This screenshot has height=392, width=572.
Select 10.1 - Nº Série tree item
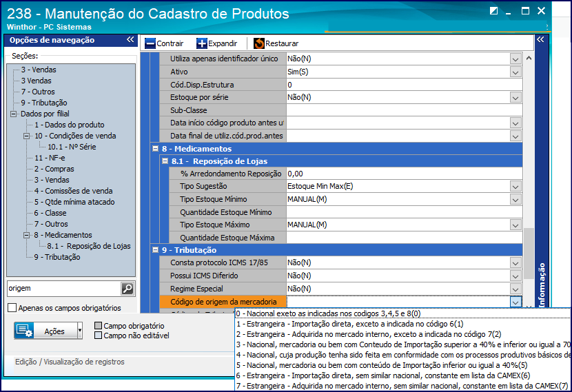pyautogui.click(x=72, y=147)
